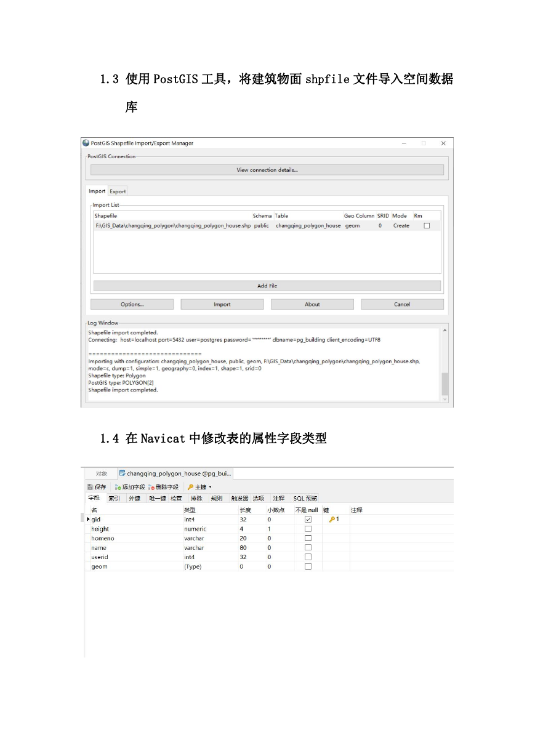This screenshot has width=535, height=756.
Task: Open the 唯一键 (Unique Keys) tab
Action: 158,498
